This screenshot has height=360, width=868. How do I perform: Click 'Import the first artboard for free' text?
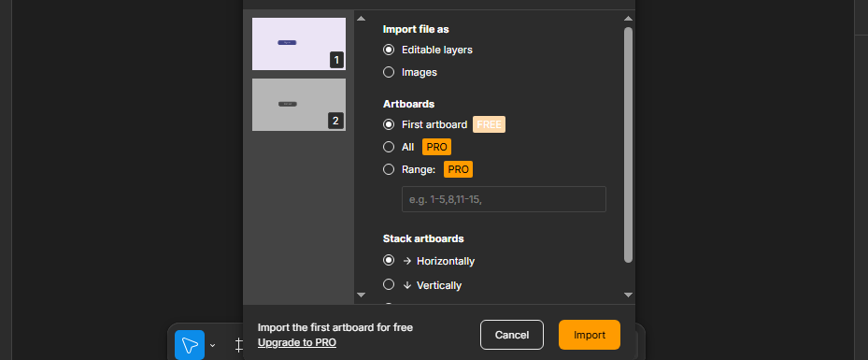[334, 327]
